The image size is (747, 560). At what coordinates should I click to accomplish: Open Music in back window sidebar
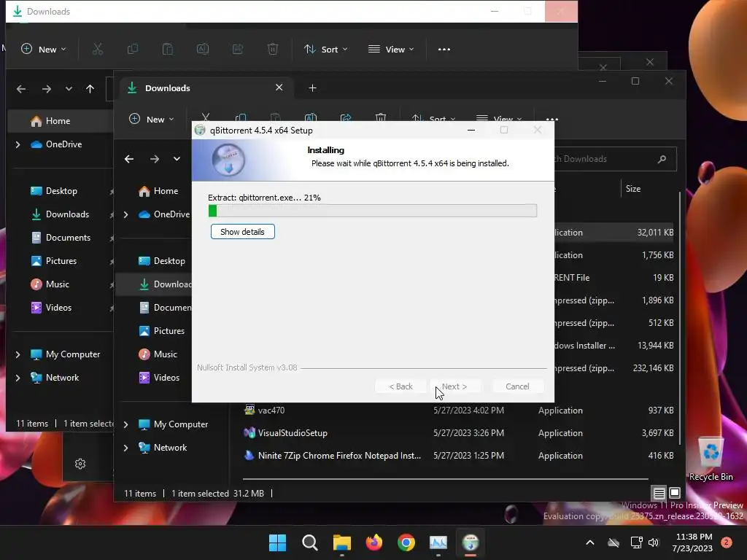pyautogui.click(x=57, y=284)
